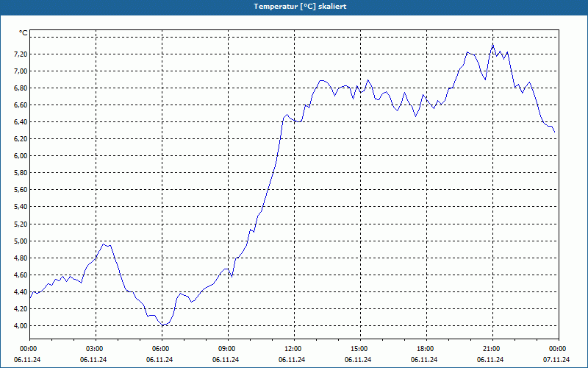Viewport: 588px width, 368px height.
Task: Select the °C unit label on y-axis
Action: click(24, 33)
